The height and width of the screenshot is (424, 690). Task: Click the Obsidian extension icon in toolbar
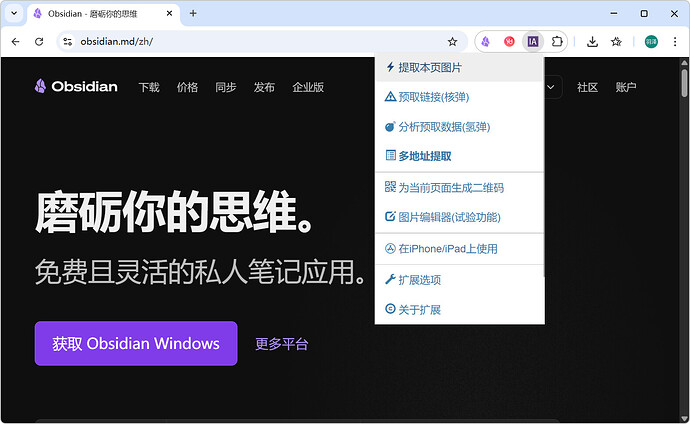pos(486,41)
